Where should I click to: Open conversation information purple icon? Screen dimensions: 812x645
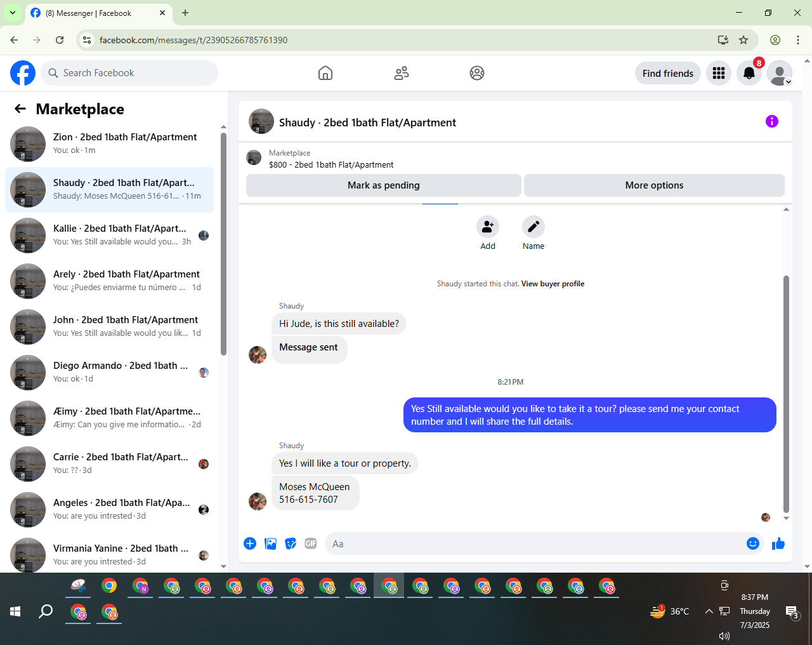point(772,121)
